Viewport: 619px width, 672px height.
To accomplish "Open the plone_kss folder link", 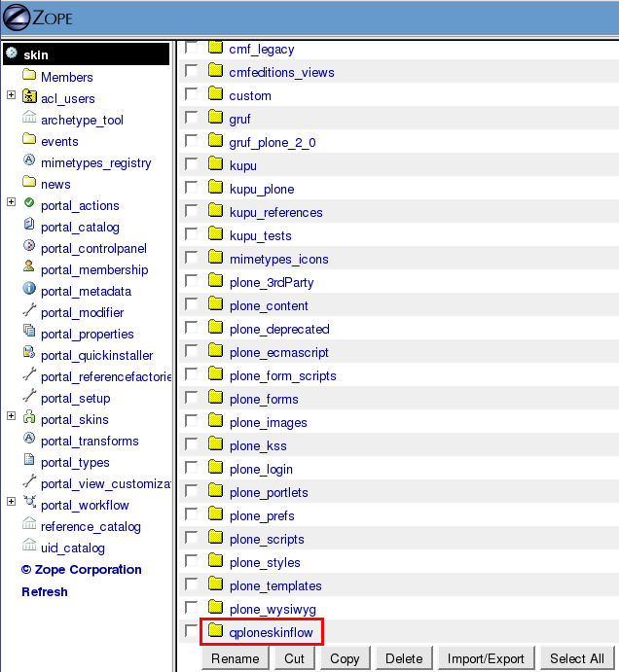I will coord(258,446).
